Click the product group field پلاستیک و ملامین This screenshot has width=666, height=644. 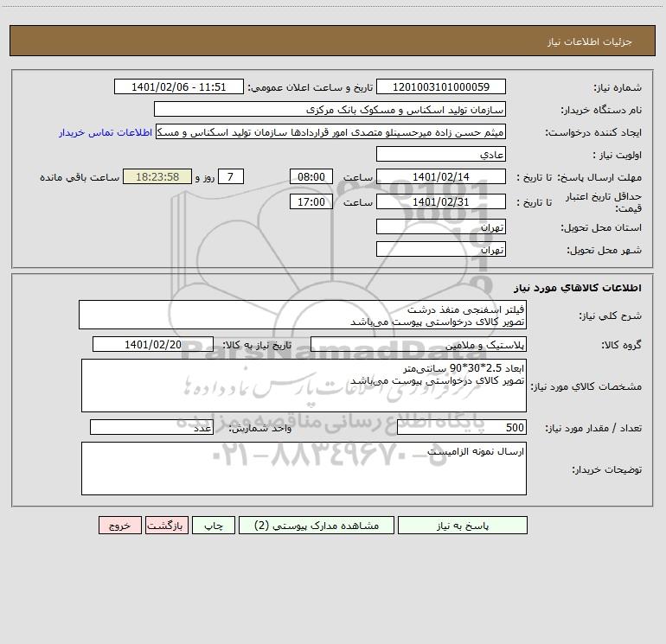[419, 344]
